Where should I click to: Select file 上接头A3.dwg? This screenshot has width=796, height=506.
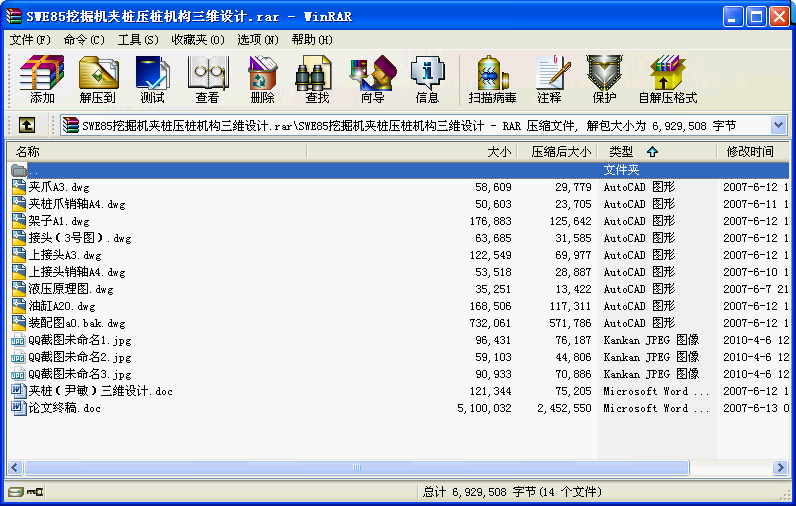point(65,255)
